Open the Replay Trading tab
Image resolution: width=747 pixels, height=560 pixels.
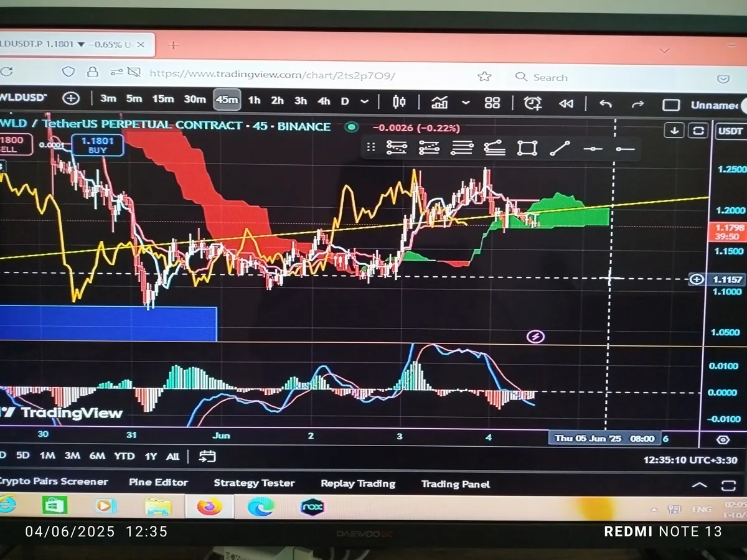tap(358, 483)
